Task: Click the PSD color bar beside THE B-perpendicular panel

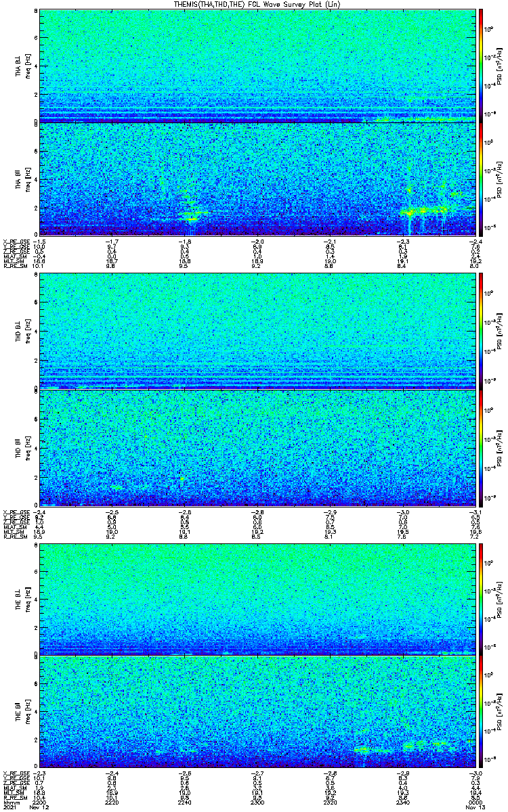Action: (x=482, y=598)
